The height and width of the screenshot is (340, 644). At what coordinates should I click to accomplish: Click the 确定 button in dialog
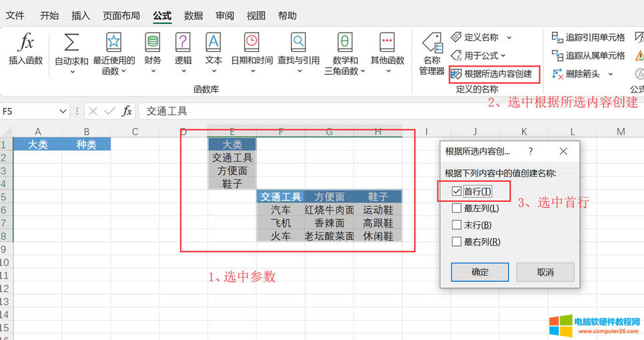[480, 272]
